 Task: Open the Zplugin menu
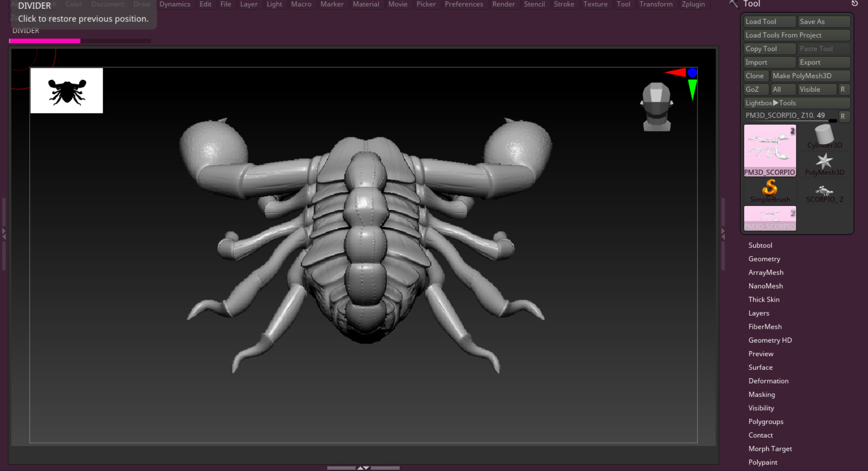693,4
